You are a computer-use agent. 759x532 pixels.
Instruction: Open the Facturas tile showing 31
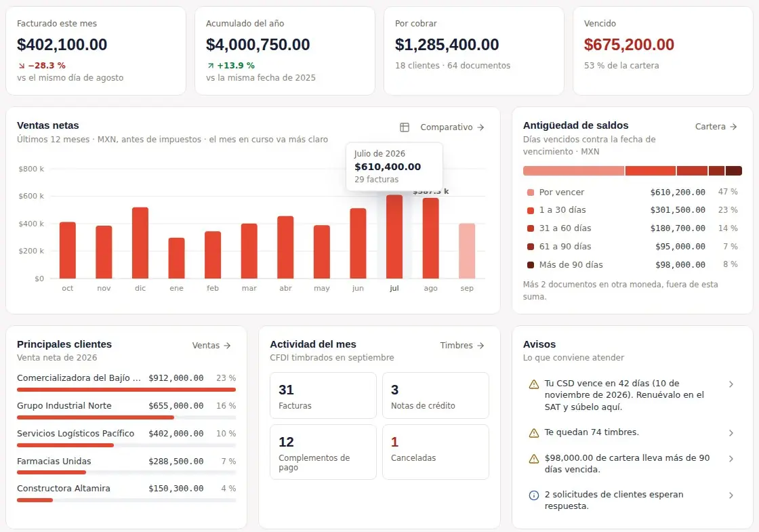coord(323,396)
